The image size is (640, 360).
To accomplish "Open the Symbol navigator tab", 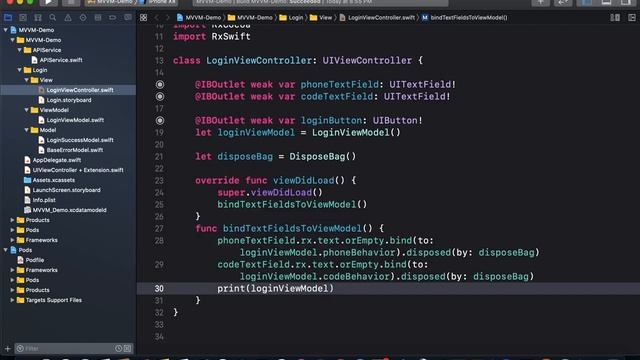I will tap(38, 18).
